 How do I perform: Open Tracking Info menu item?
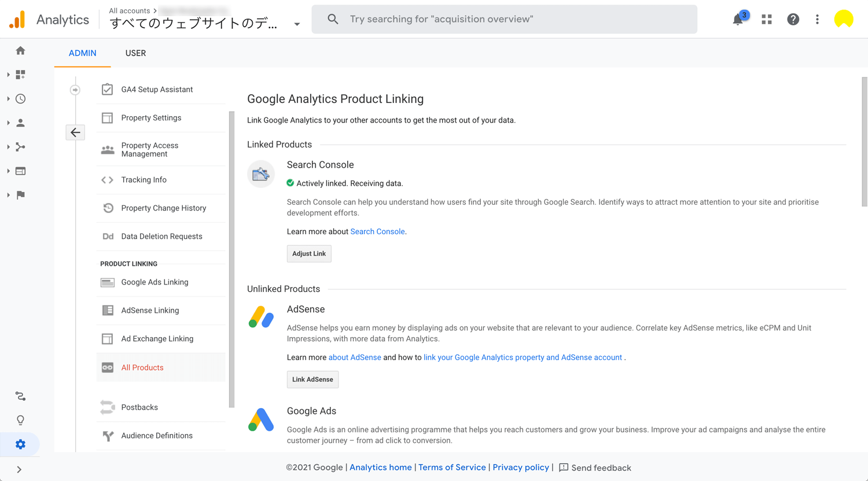(161, 180)
